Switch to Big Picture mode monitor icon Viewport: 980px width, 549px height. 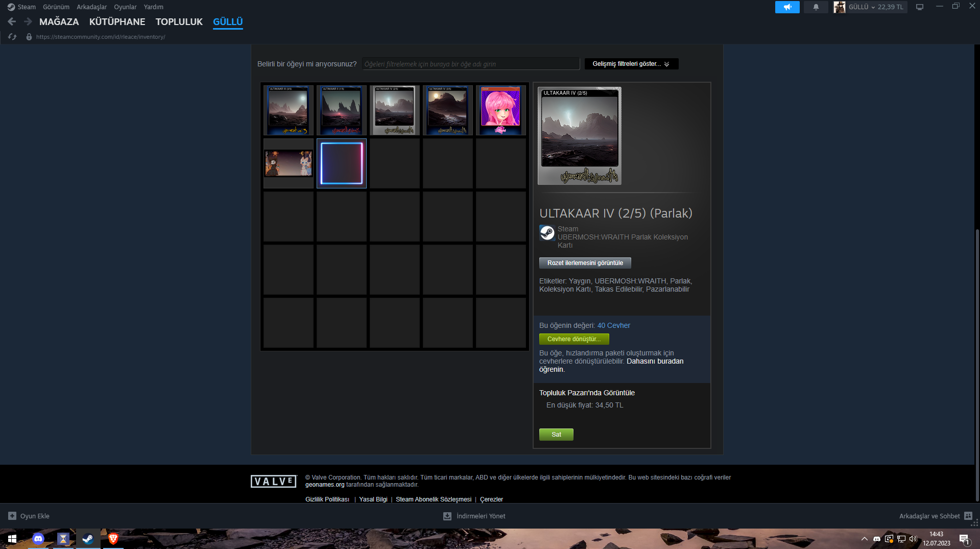coord(920,7)
